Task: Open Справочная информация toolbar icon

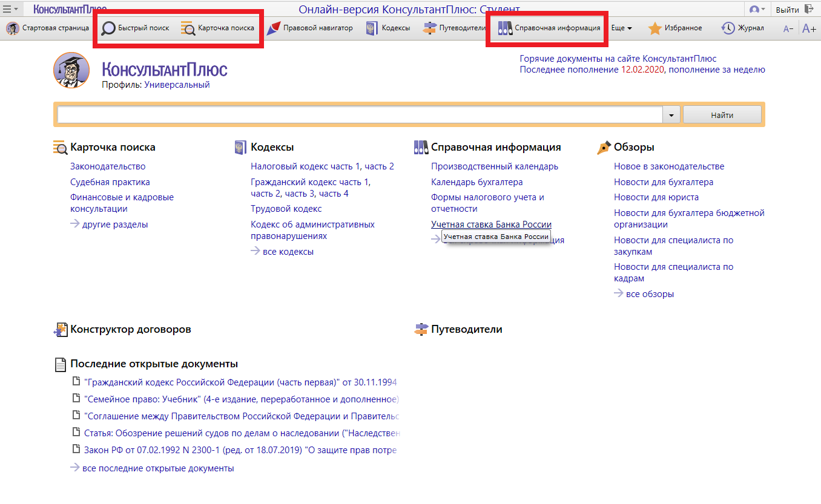Action: [505, 28]
